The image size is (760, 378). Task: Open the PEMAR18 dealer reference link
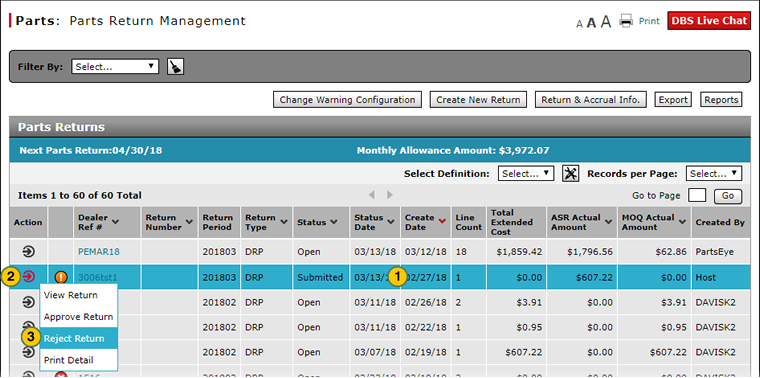tap(99, 252)
